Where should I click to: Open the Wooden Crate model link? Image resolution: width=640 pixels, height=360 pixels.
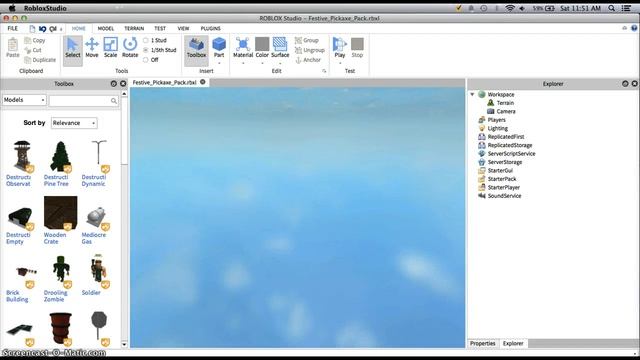(55, 238)
